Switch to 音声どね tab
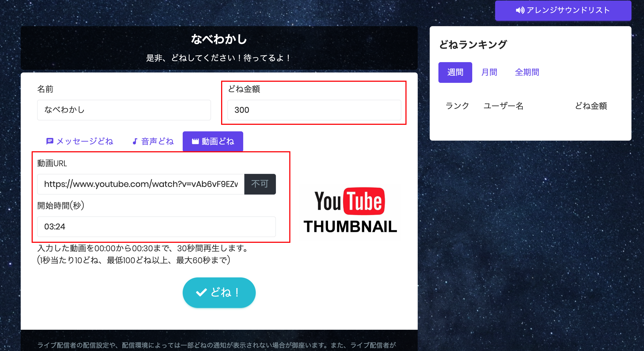The width and height of the screenshot is (644, 351). pyautogui.click(x=153, y=140)
